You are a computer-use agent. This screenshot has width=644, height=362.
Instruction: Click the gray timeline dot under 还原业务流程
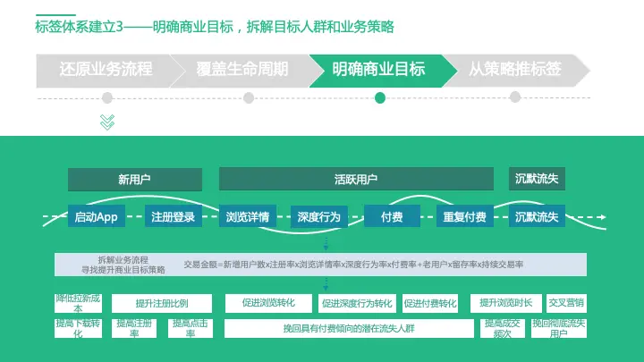(107, 98)
